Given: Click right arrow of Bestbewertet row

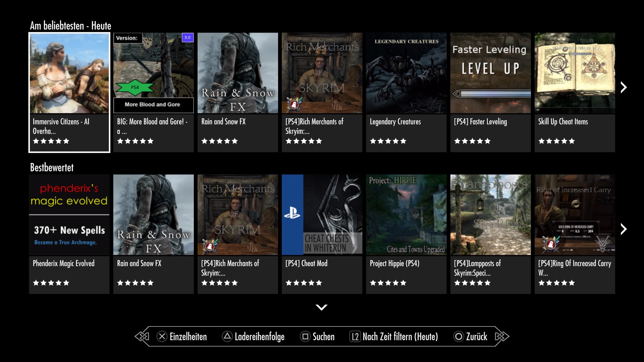Looking at the screenshot, I should (x=624, y=229).
